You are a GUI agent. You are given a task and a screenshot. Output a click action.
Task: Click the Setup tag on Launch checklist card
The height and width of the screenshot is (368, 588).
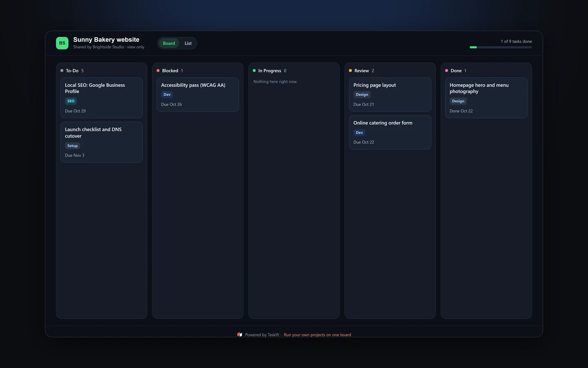click(72, 146)
